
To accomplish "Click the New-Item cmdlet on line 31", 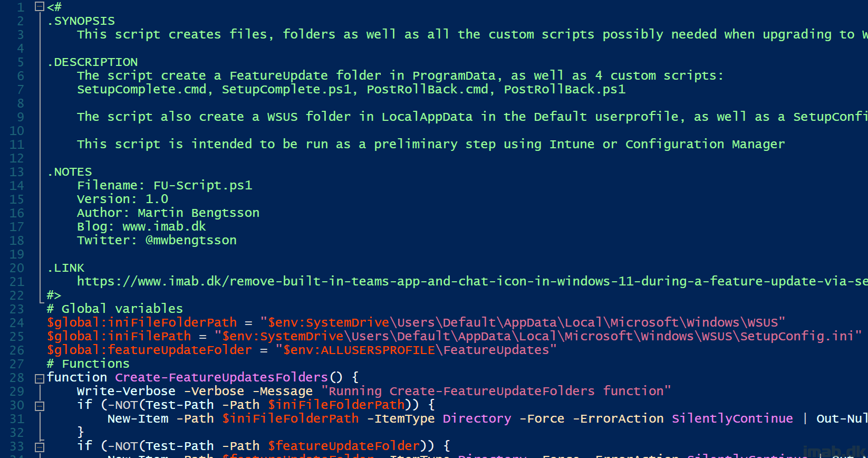I will (x=138, y=418).
